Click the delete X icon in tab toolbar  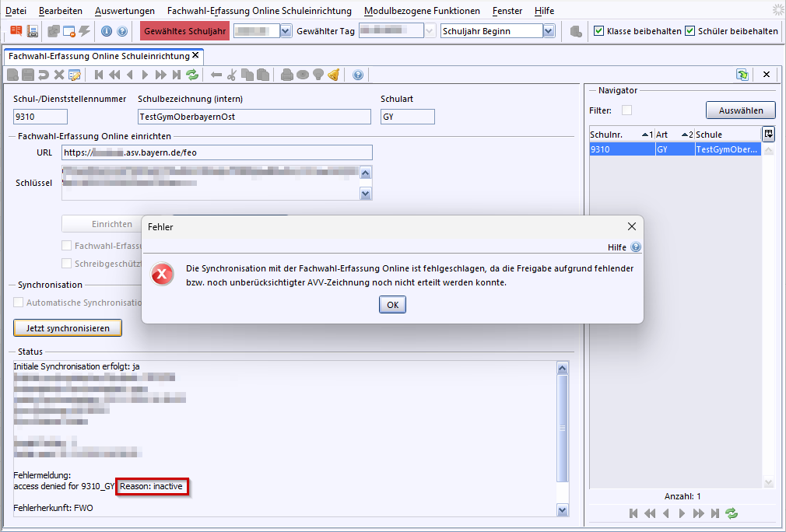coord(59,75)
